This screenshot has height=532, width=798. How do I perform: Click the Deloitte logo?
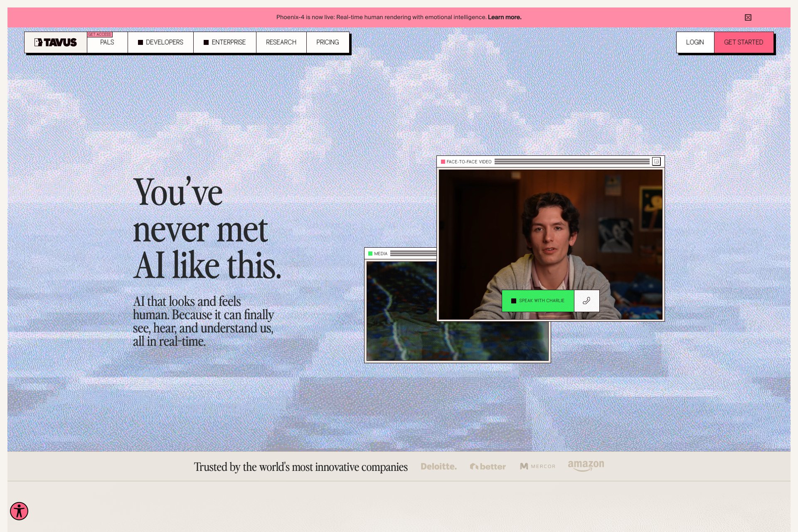[438, 467]
